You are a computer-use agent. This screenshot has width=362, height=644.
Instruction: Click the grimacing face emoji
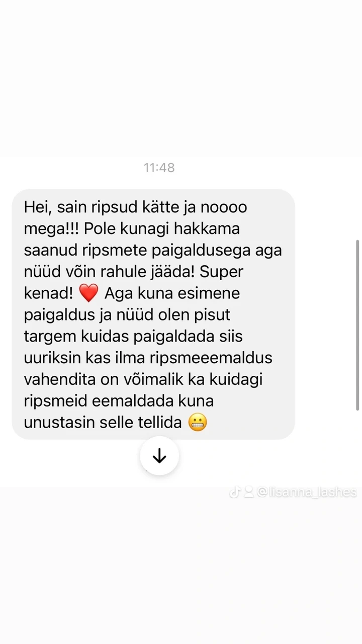(198, 423)
